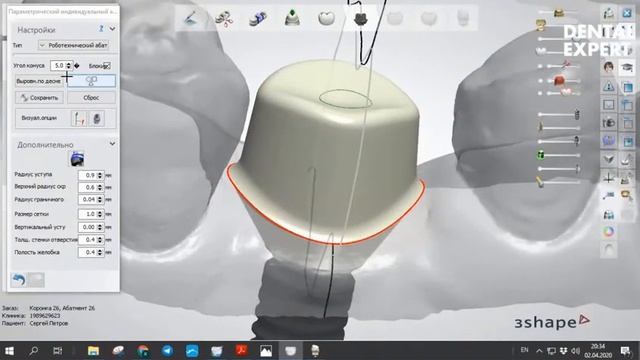Viewport: 640px width, 360px height.
Task: Select the first workflow step with pen icon
Action: (191, 18)
